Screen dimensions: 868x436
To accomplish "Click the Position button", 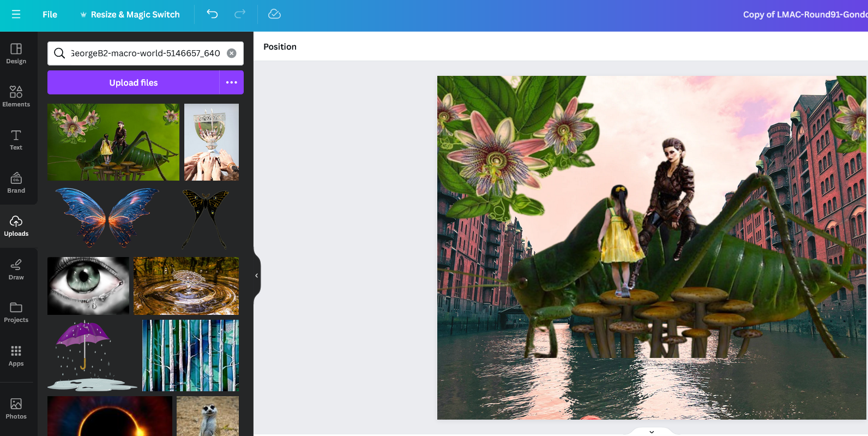I will (280, 46).
